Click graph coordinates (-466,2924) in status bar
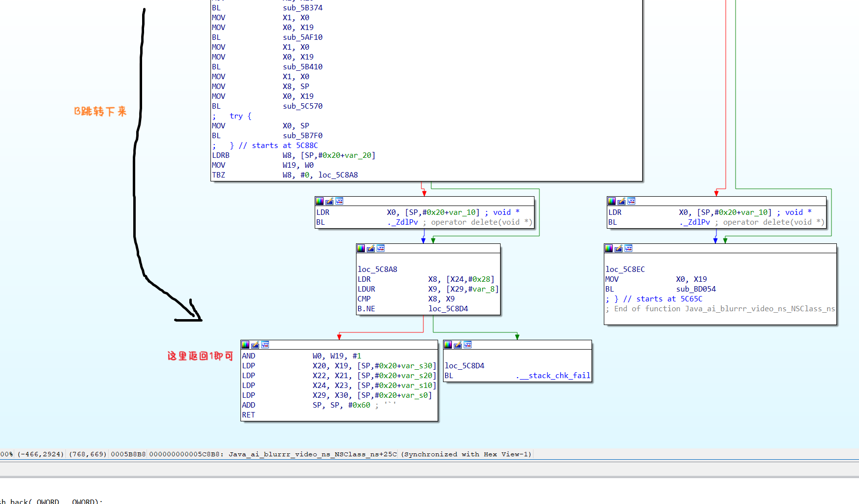 (41, 454)
